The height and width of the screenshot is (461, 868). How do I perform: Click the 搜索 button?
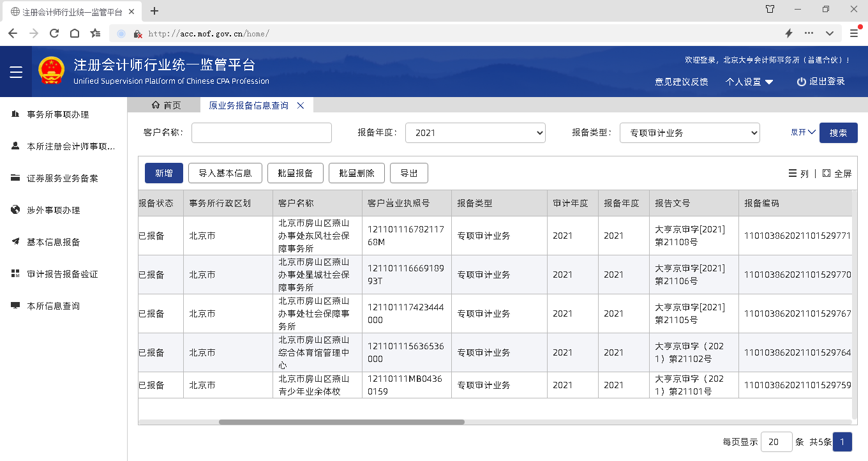[838, 133]
